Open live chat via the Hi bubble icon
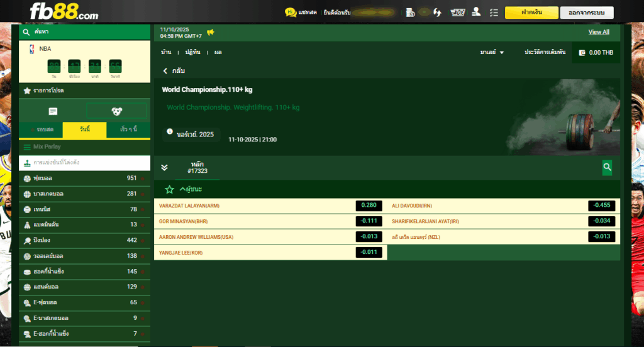Screen dimensions: 644x347 tap(291, 13)
